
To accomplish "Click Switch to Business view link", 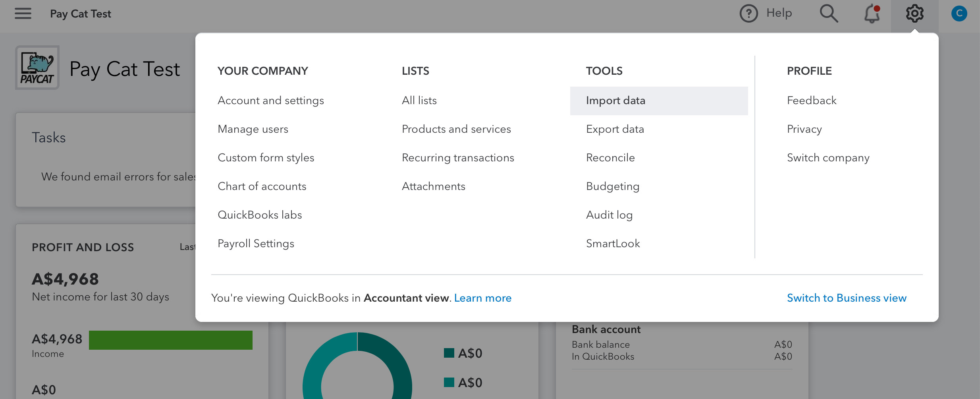I will coord(847,298).
